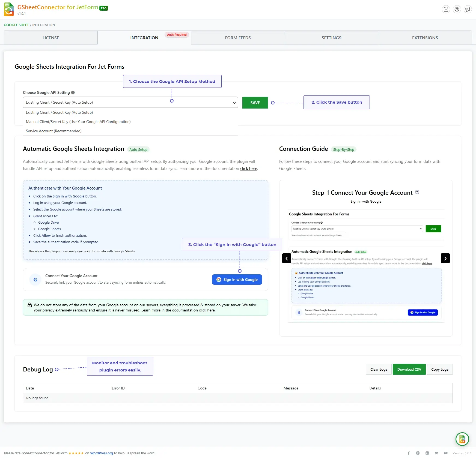Click the Auth Required badge
The image size is (476, 459).
pos(177,35)
